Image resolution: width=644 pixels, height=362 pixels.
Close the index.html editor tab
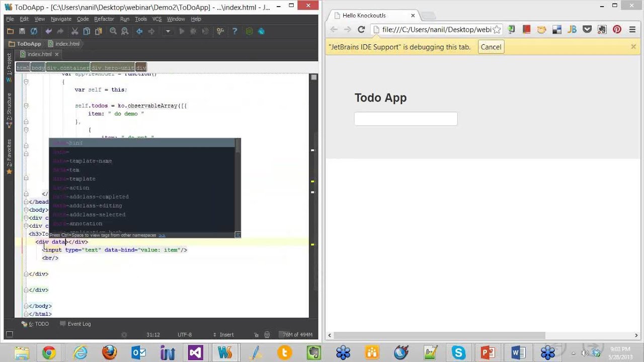[x=57, y=54]
